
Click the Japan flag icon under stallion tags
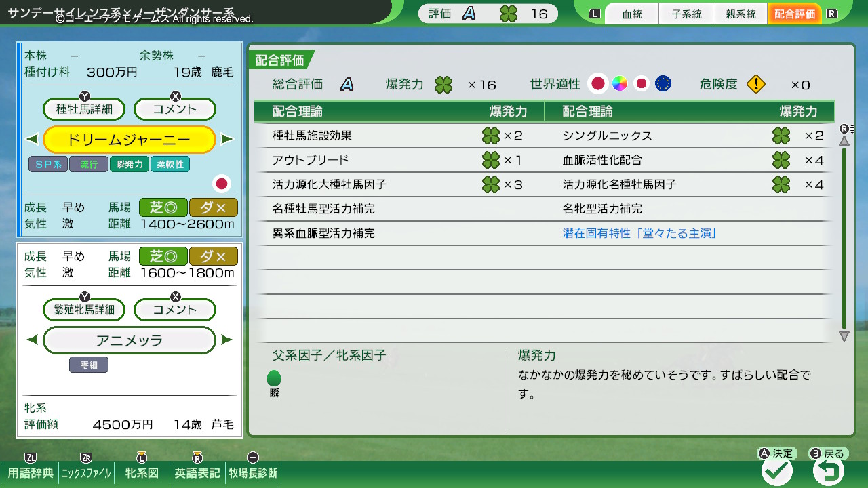tap(221, 183)
